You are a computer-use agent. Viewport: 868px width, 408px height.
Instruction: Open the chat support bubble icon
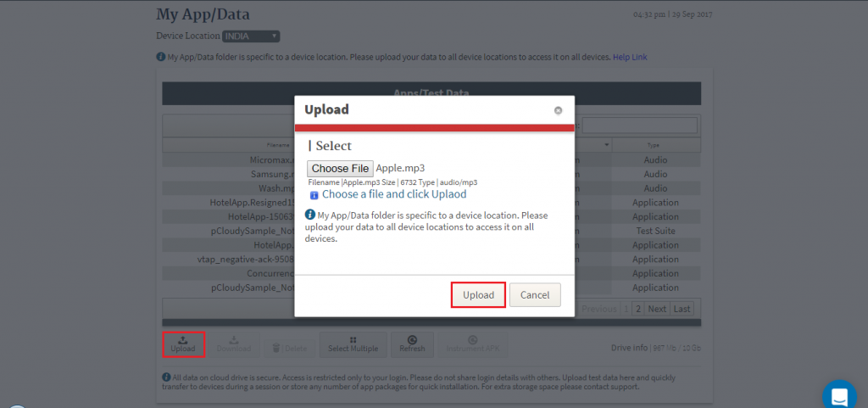point(839,396)
